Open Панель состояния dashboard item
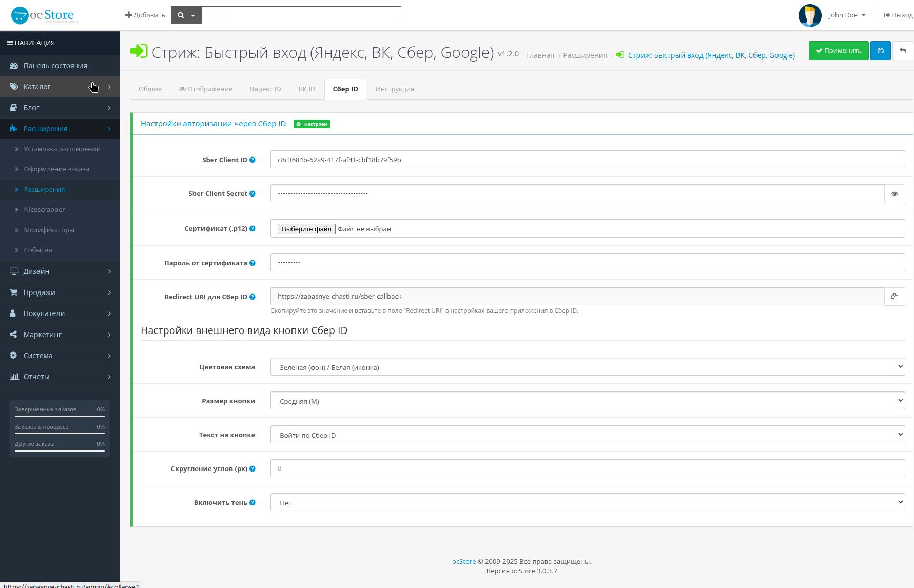Image resolution: width=914 pixels, height=588 pixels. (x=60, y=66)
